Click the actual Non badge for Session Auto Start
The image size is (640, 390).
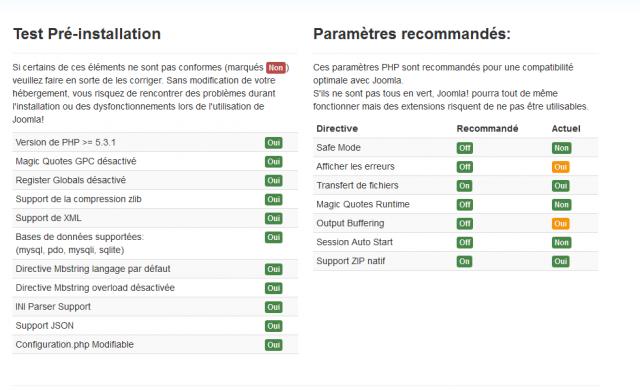pyautogui.click(x=561, y=243)
